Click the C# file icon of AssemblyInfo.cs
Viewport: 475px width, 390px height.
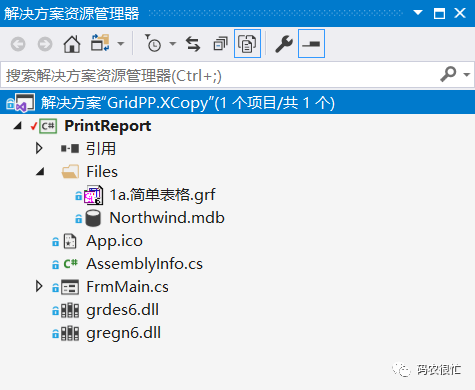click(71, 264)
